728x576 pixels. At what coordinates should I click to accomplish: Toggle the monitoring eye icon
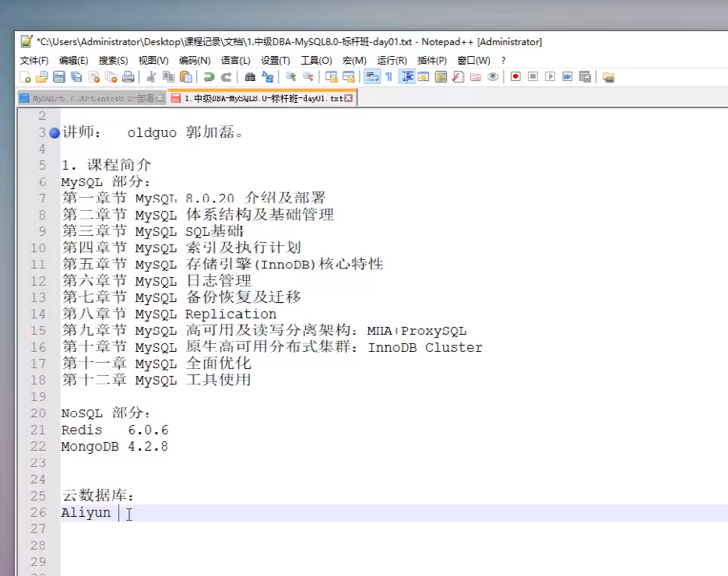(x=493, y=77)
